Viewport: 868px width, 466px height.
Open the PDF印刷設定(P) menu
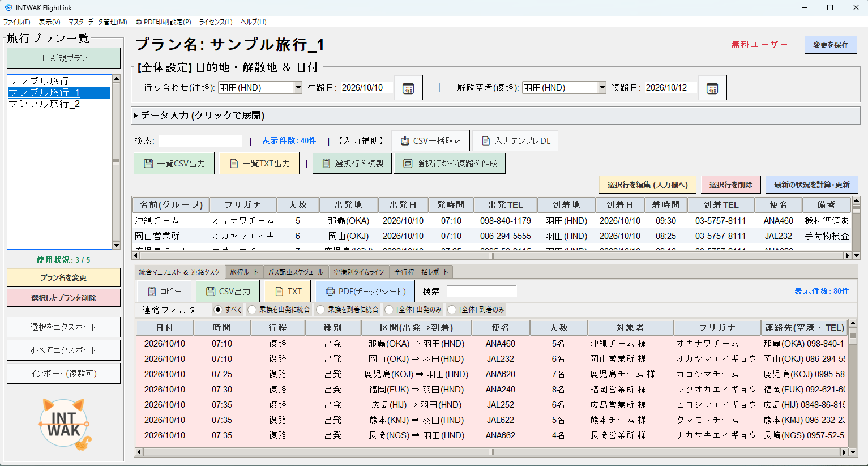click(x=164, y=22)
